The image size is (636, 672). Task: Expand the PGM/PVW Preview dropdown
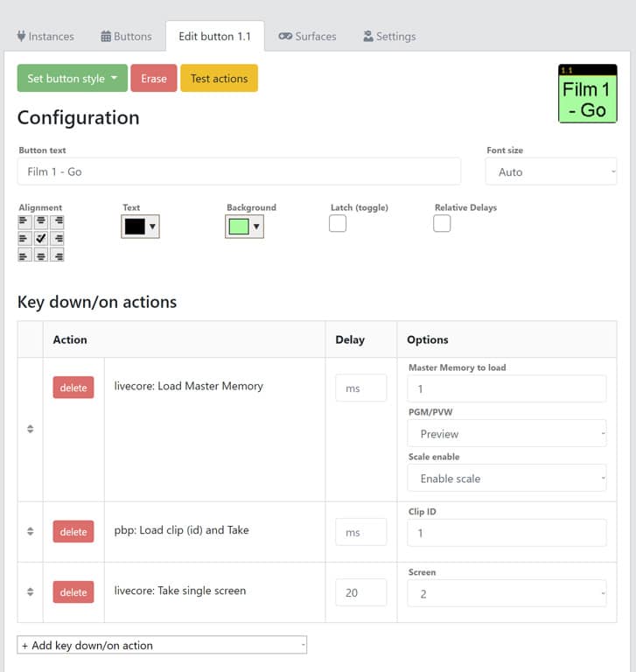[507, 434]
